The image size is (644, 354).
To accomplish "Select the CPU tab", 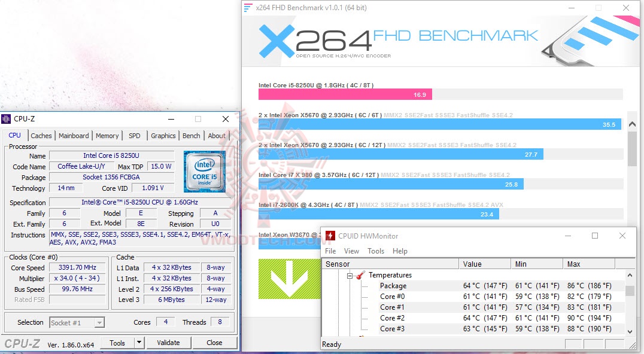I will click(15, 135).
